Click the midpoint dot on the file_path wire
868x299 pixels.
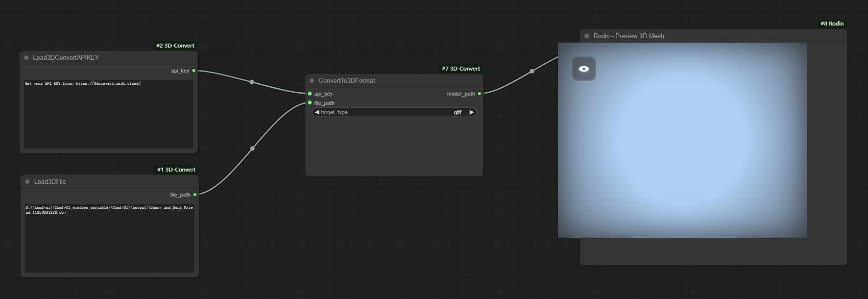point(252,149)
